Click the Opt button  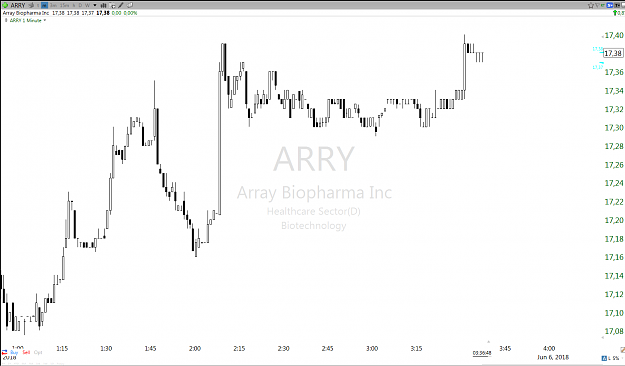click(38, 352)
